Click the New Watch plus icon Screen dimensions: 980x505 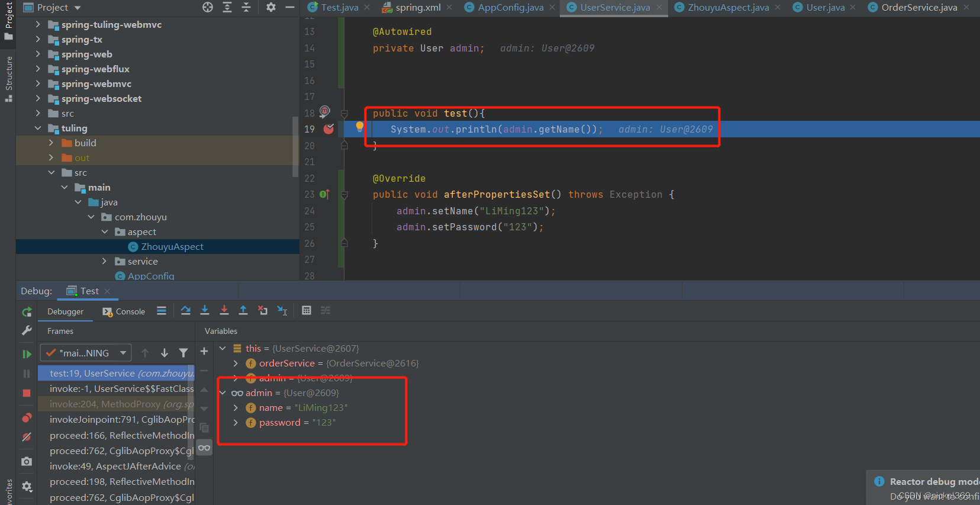click(x=204, y=351)
